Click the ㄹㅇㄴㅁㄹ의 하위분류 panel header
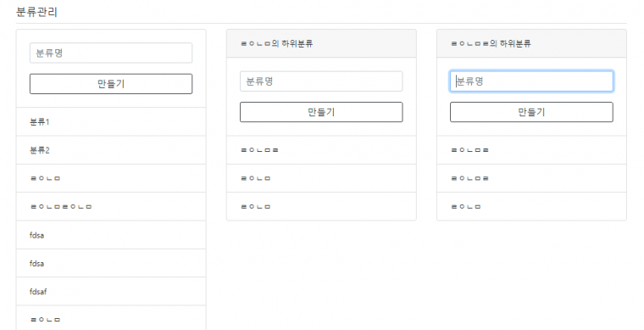Screen dimensions: 644x330 [531, 43]
